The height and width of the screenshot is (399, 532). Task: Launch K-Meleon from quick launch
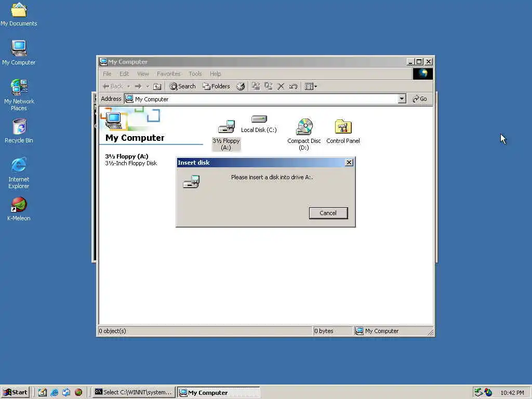pyautogui.click(x=78, y=392)
